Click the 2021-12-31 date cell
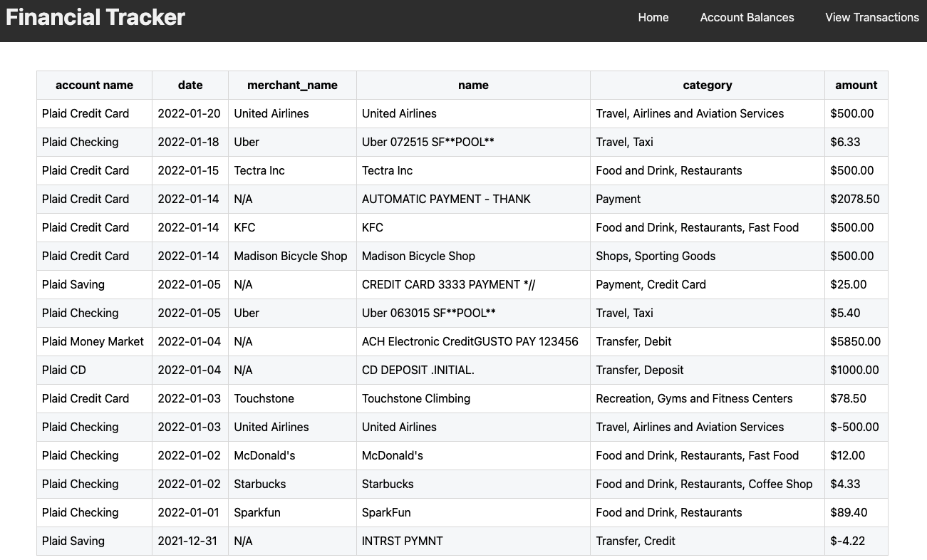This screenshot has width=927, height=560. point(190,541)
